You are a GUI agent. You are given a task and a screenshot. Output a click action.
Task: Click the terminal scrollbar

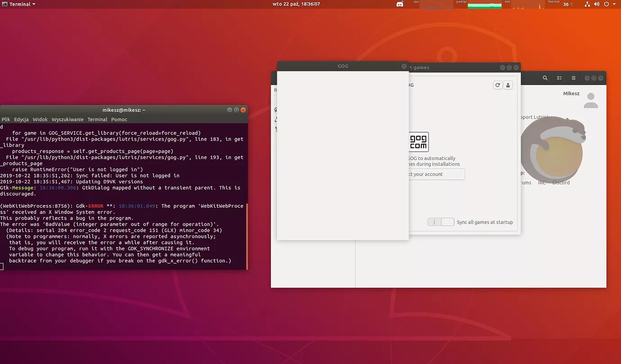(x=247, y=236)
